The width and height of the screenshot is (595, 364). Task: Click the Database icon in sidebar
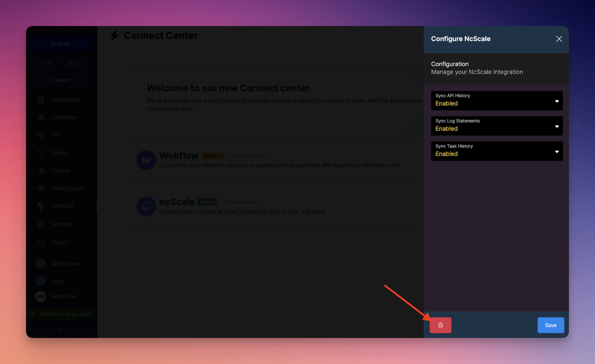pyautogui.click(x=41, y=117)
